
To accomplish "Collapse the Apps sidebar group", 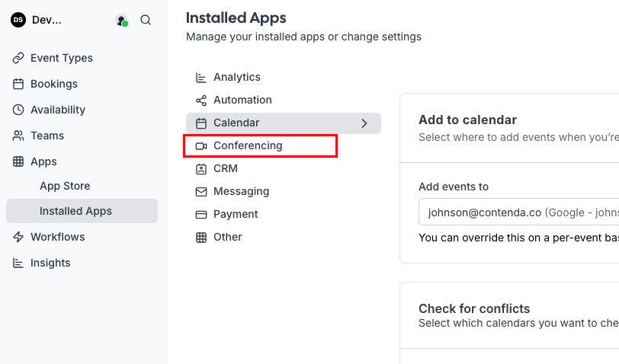I will coord(43,161).
